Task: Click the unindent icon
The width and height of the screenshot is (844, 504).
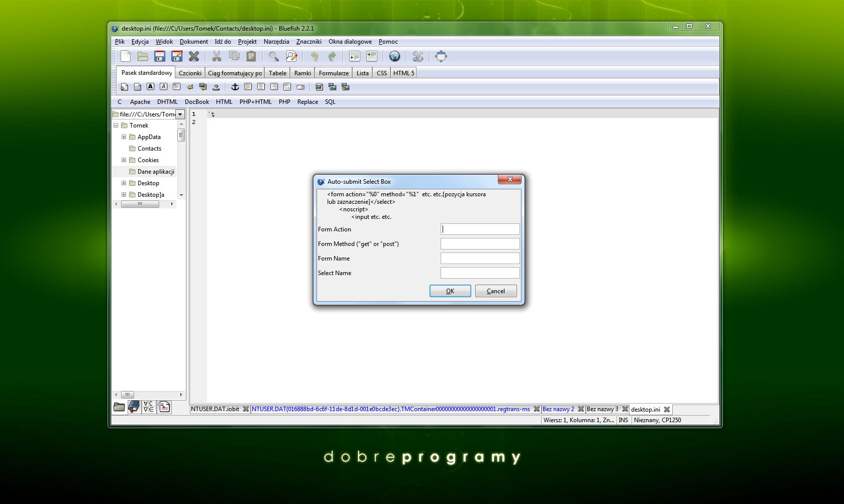Action: click(355, 56)
